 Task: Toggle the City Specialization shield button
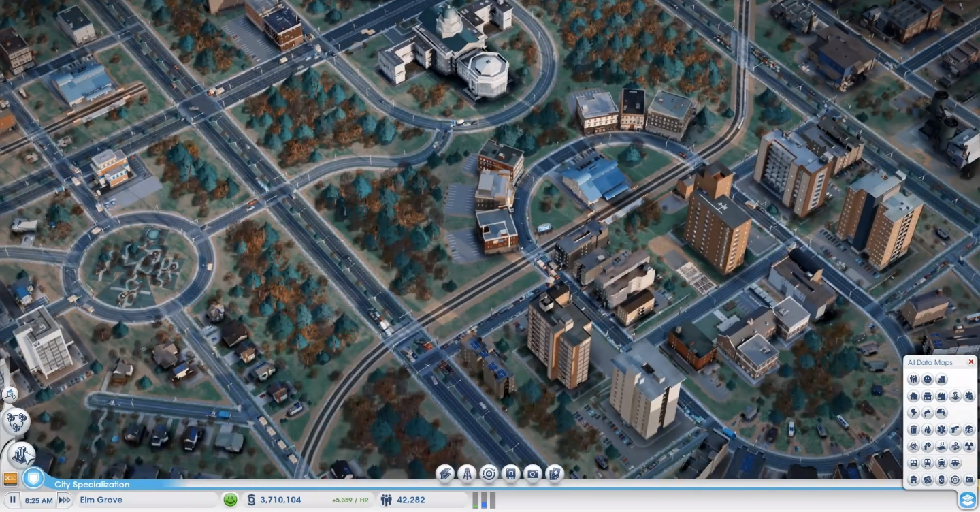click(x=33, y=479)
